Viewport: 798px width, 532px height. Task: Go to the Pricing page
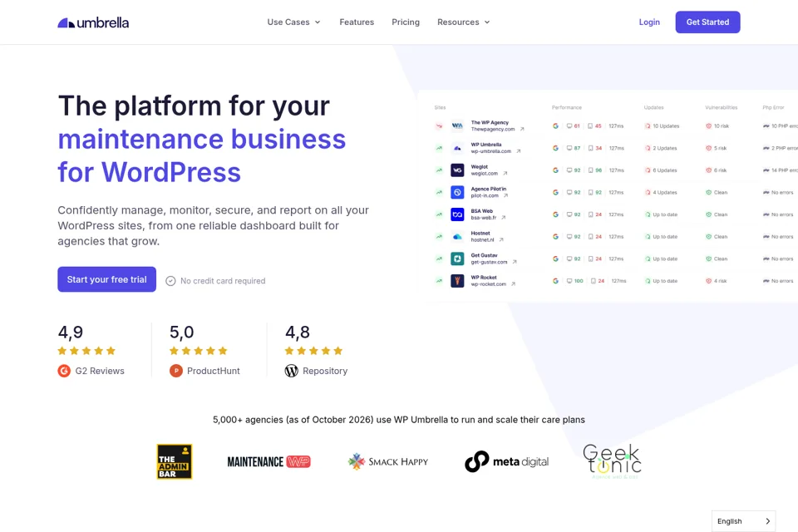click(406, 22)
